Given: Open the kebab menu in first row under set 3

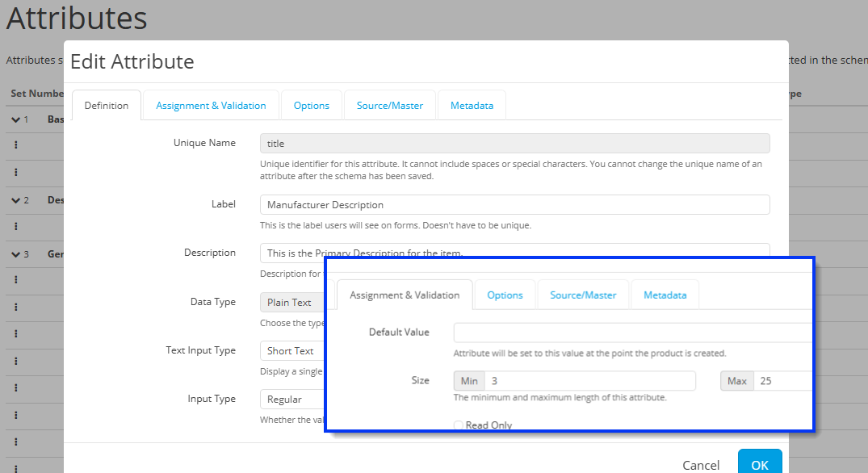Looking at the screenshot, I should pyautogui.click(x=16, y=280).
